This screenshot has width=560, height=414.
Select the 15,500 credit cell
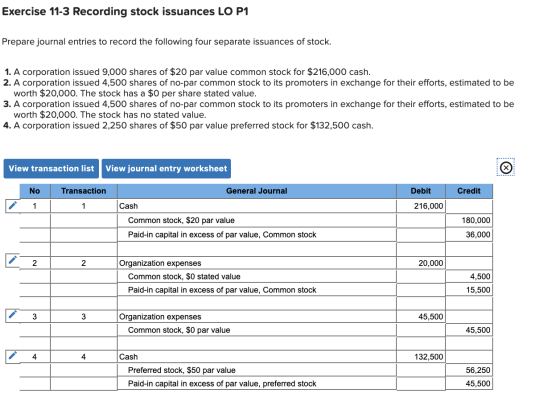[x=469, y=290]
